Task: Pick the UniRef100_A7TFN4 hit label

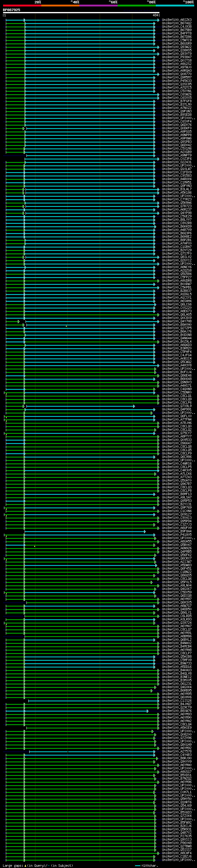Action: tap(177, 419)
